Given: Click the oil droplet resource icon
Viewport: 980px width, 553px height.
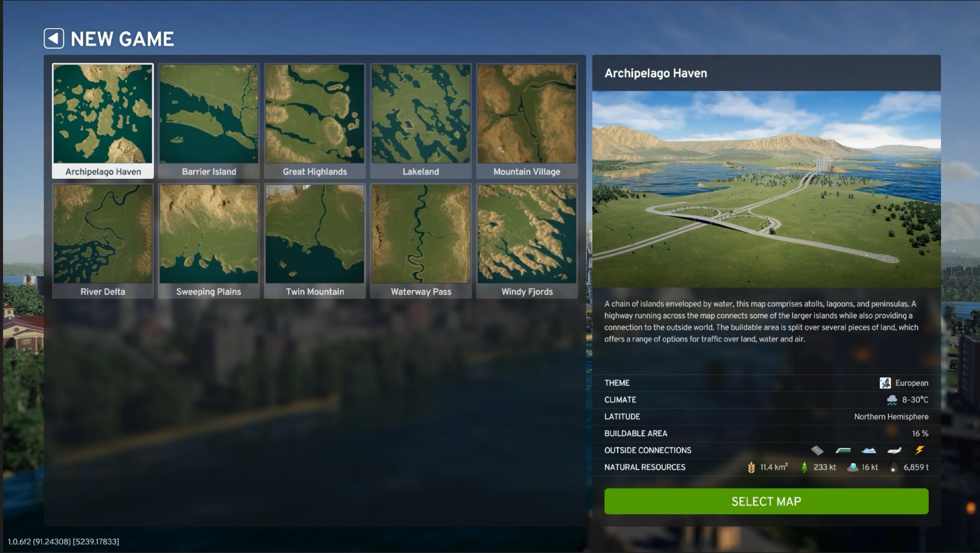Looking at the screenshot, I should (893, 468).
